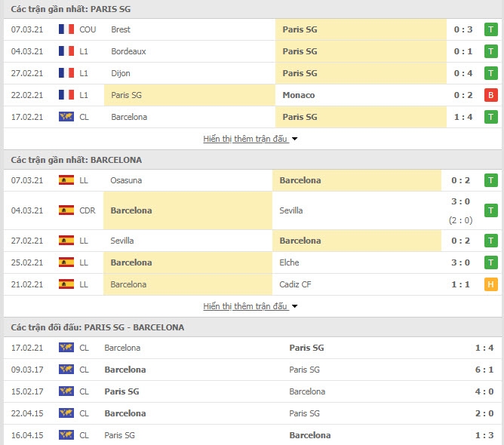Expand more PSG matches via arrow
This screenshot has height=445, width=504.
pyautogui.click(x=294, y=139)
